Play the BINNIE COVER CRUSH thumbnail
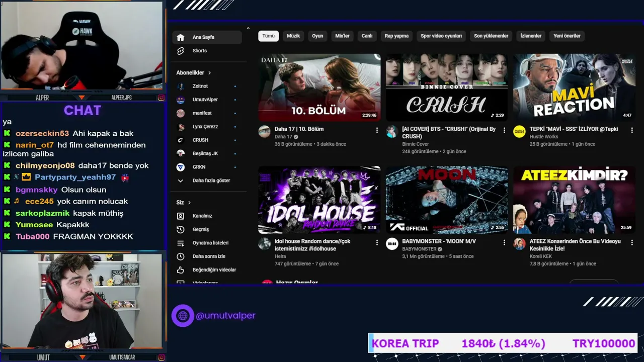The width and height of the screenshot is (644, 362). click(x=447, y=87)
